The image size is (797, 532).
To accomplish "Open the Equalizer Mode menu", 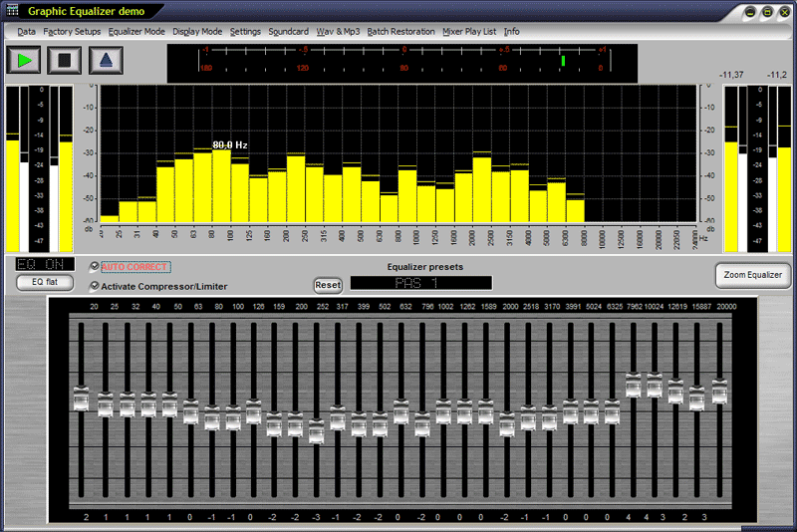I will 136,32.
